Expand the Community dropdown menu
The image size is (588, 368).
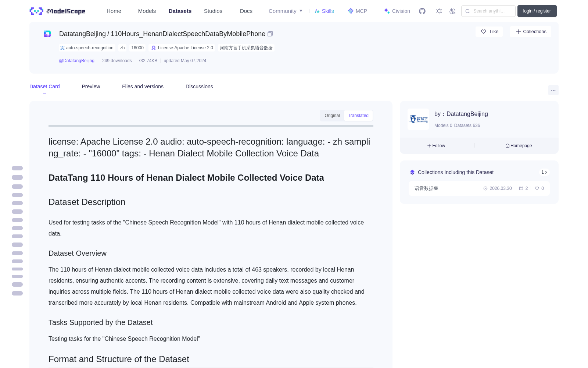click(x=286, y=11)
